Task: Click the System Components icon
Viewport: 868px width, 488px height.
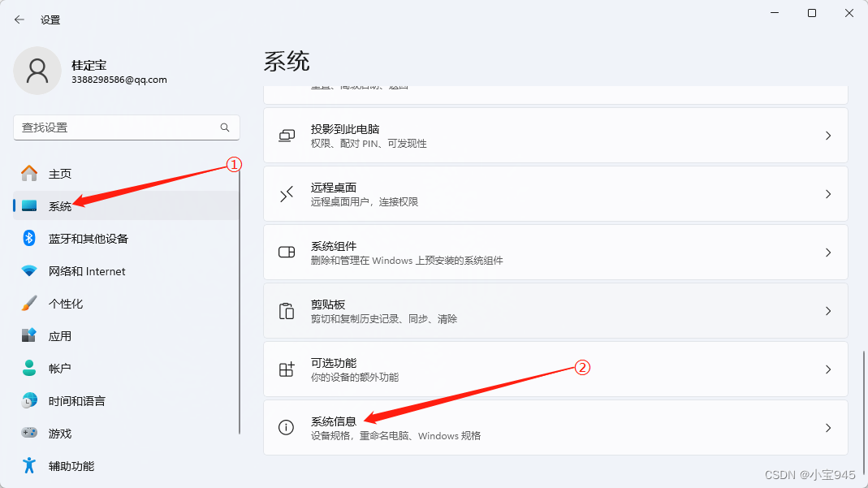Action: pyautogui.click(x=287, y=253)
